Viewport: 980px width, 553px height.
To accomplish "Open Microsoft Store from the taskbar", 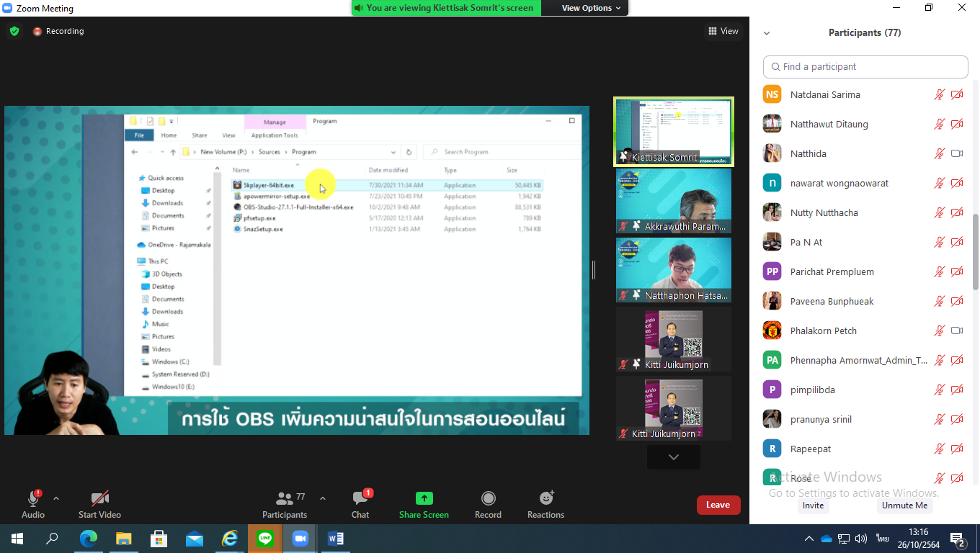I will (159, 539).
